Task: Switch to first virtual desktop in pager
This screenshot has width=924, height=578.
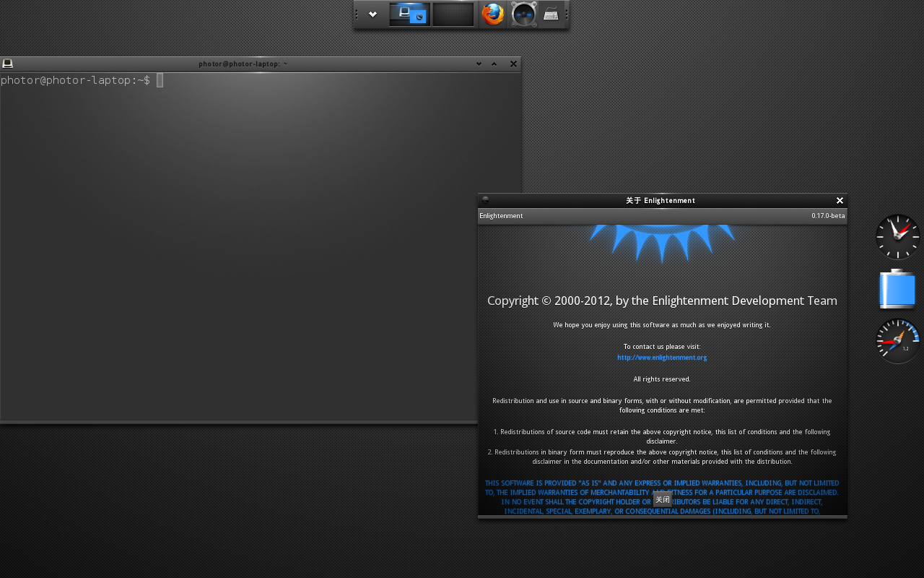Action: coord(410,14)
